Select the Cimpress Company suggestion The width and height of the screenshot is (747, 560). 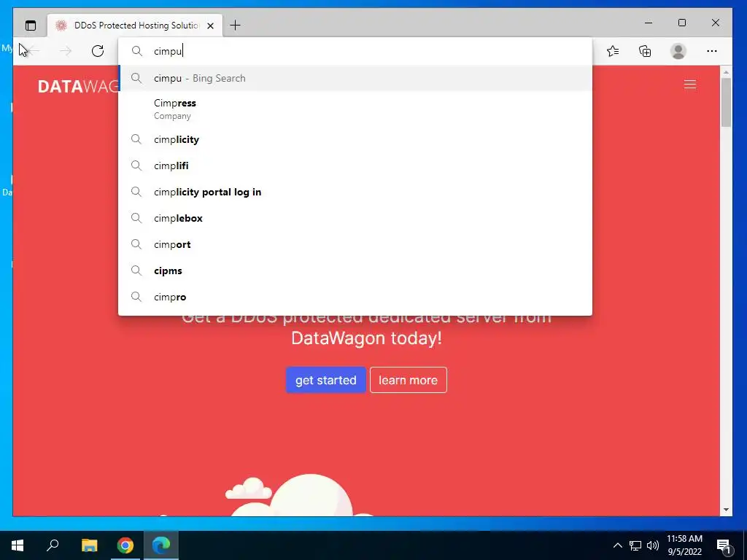[355, 109]
